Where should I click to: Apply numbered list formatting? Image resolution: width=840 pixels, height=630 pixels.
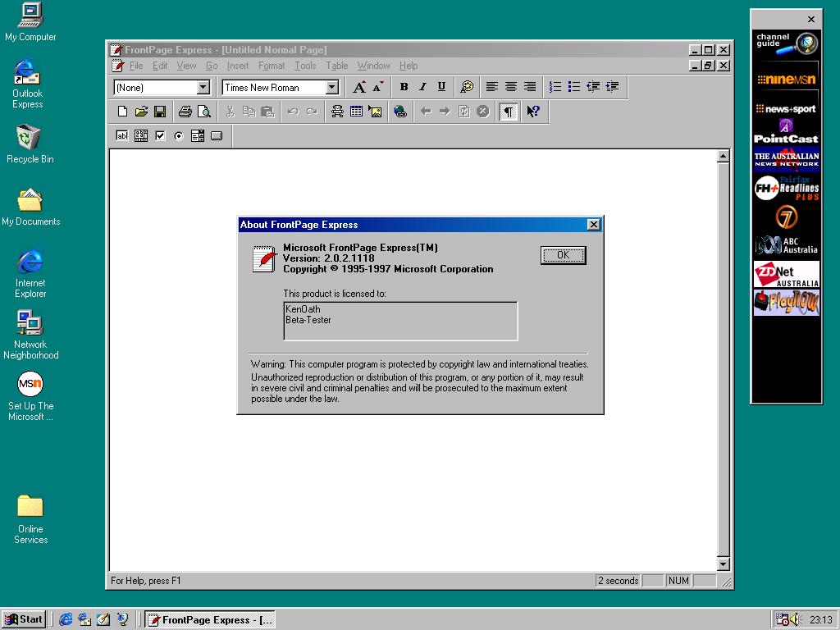point(555,87)
